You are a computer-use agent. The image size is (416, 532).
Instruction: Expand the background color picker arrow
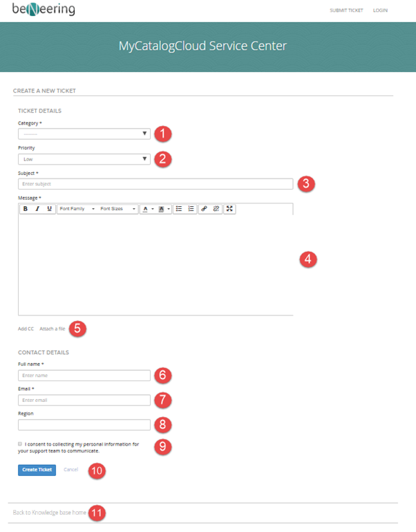point(169,209)
